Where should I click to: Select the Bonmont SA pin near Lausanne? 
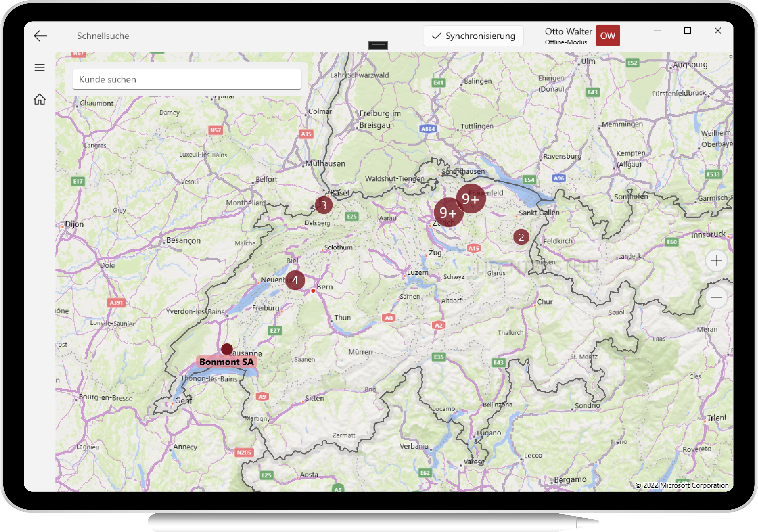click(x=227, y=349)
